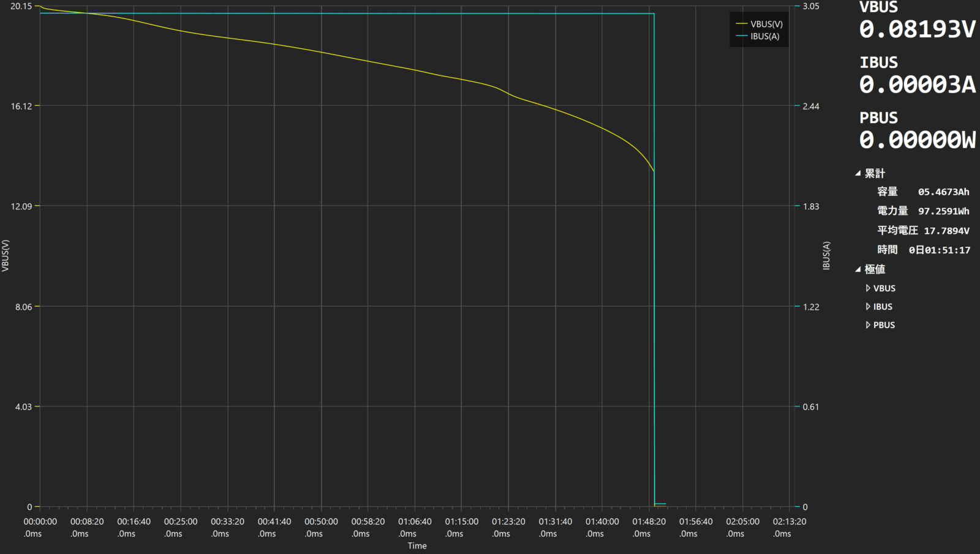
Task: Collapse the 極値 section triangle
Action: coord(858,269)
